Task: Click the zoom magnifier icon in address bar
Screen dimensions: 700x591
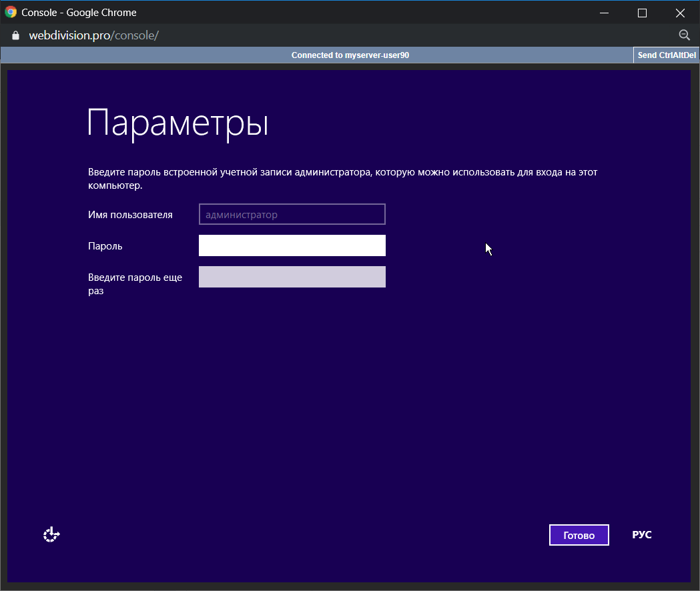Action: [684, 35]
